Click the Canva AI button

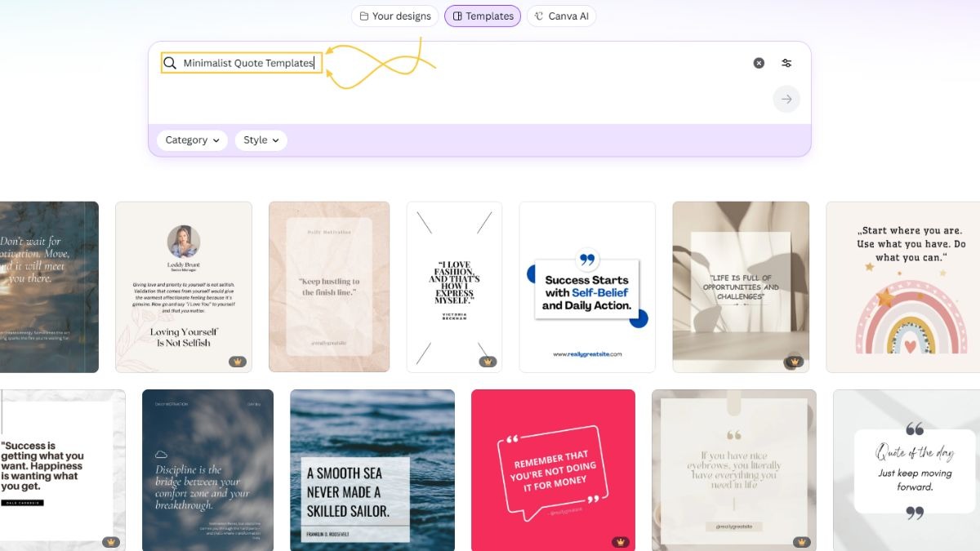(x=562, y=16)
